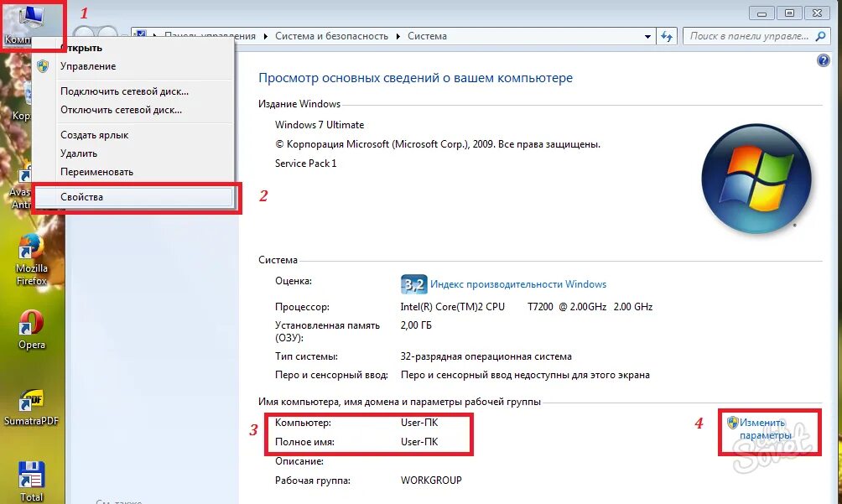Click the Система breadcrumb item

[427, 36]
